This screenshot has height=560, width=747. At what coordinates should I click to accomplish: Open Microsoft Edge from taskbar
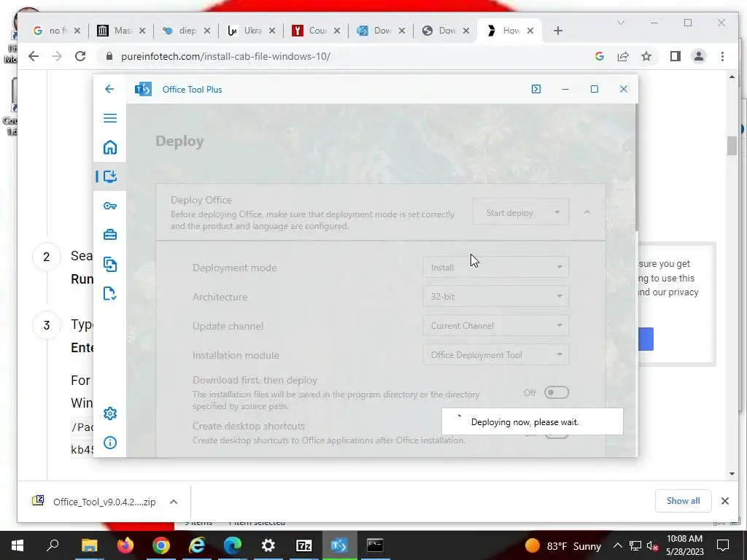pos(233,545)
